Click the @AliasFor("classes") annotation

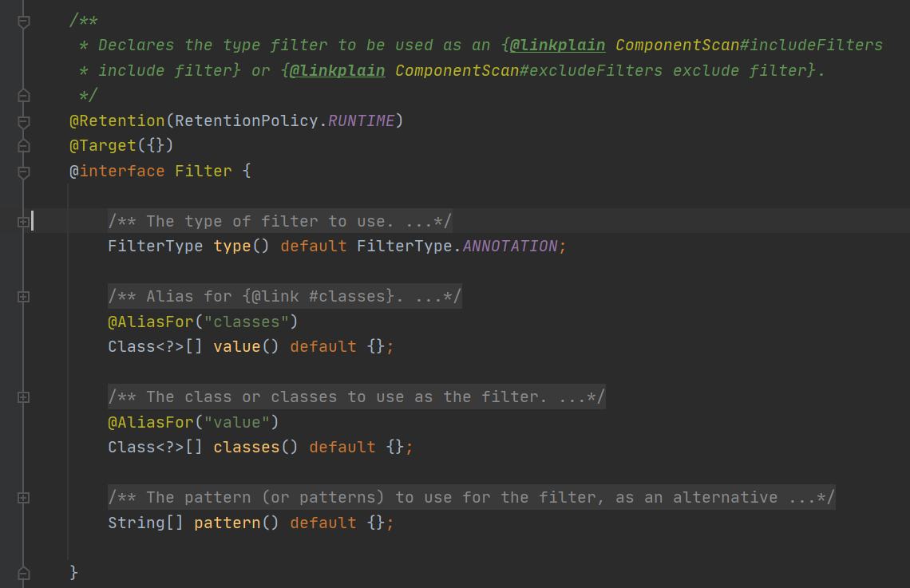(203, 322)
